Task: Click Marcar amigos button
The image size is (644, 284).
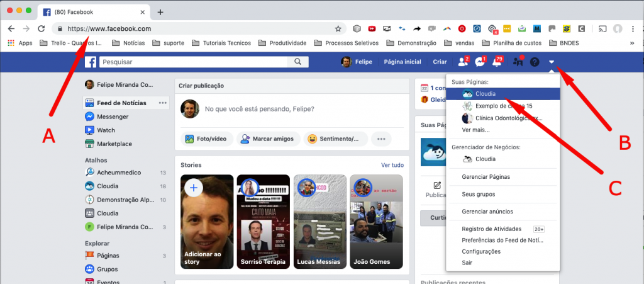Action: click(x=268, y=139)
